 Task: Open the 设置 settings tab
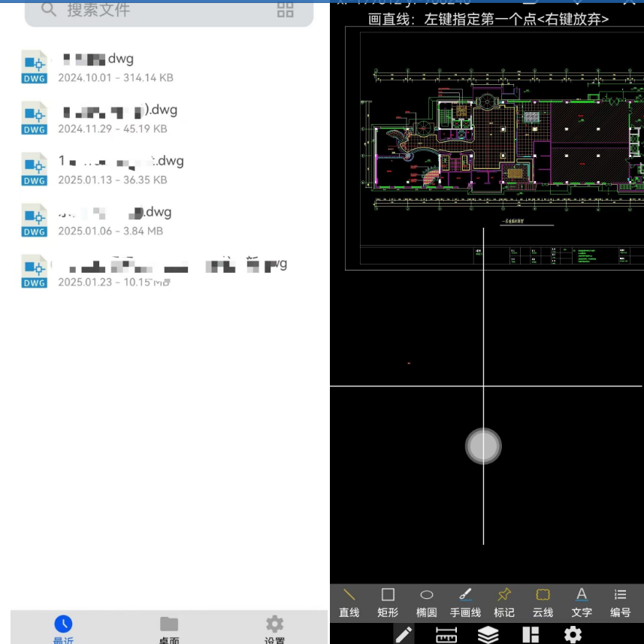pyautogui.click(x=275, y=629)
